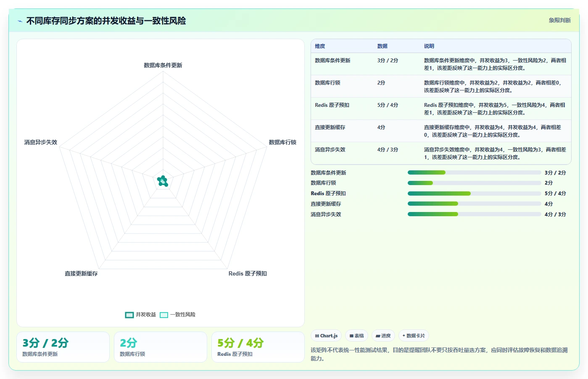Click the 直接更新缓存 axis label on the radar
Image resolution: width=588 pixels, height=379 pixels.
pos(81,273)
